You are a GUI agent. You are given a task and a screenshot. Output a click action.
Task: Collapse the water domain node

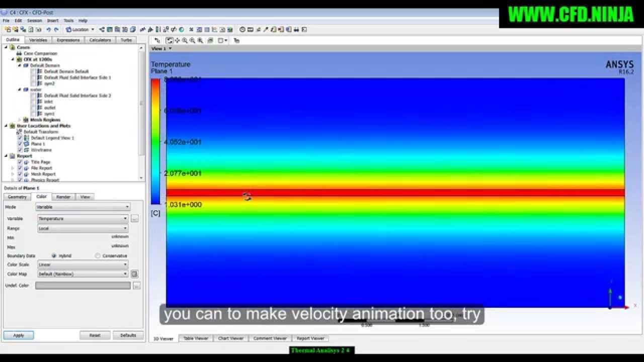click(x=20, y=89)
